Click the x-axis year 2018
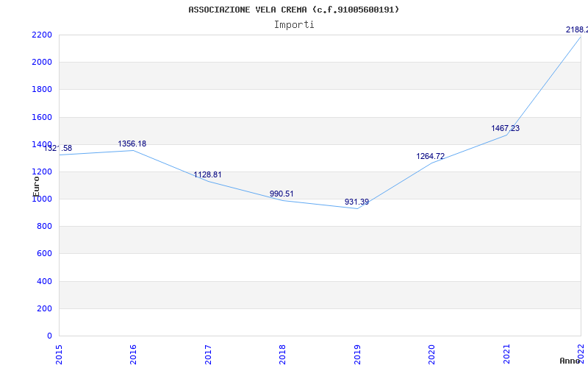The width and height of the screenshot is (588, 368). tap(283, 355)
